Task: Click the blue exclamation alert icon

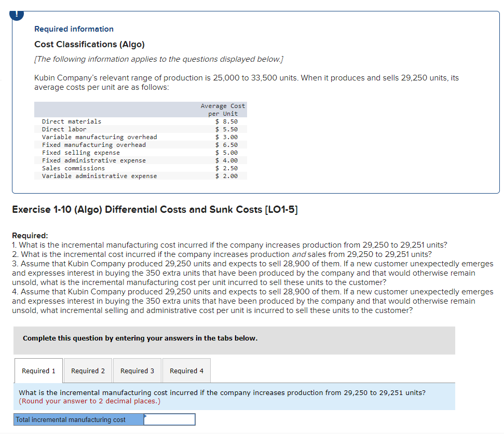Action: coord(16,14)
